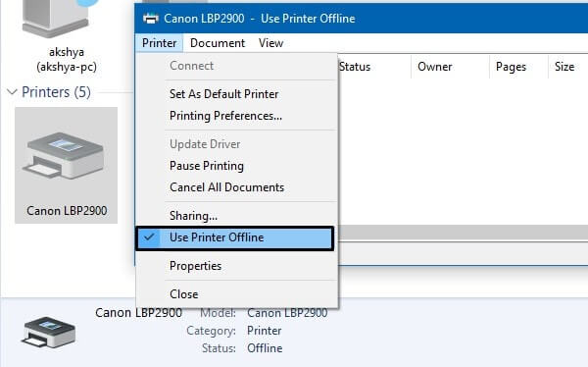Click the Category value Printer
Viewport: 588px width, 367px height.
264,331
